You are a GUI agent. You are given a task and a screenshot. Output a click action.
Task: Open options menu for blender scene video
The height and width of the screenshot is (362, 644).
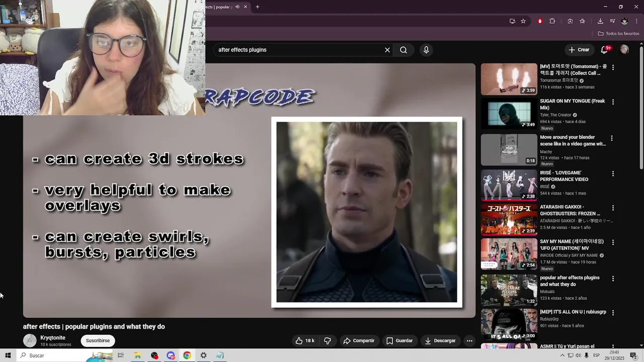612,138
